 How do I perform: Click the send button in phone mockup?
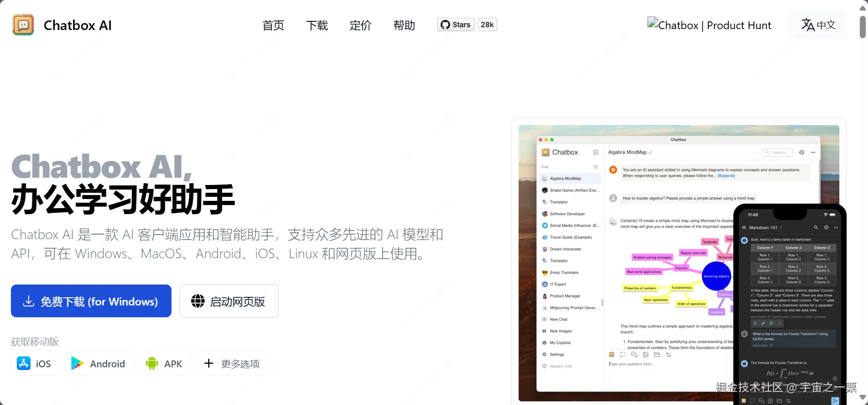(835, 400)
